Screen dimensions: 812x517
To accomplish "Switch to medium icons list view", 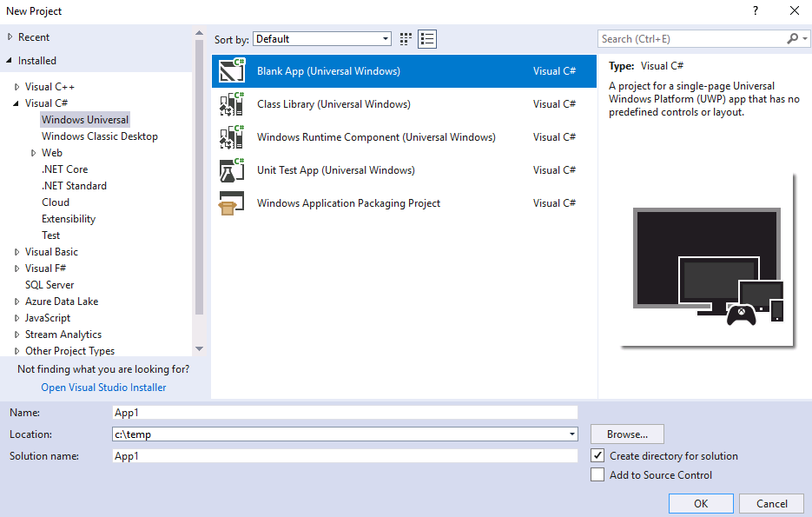I will point(427,39).
